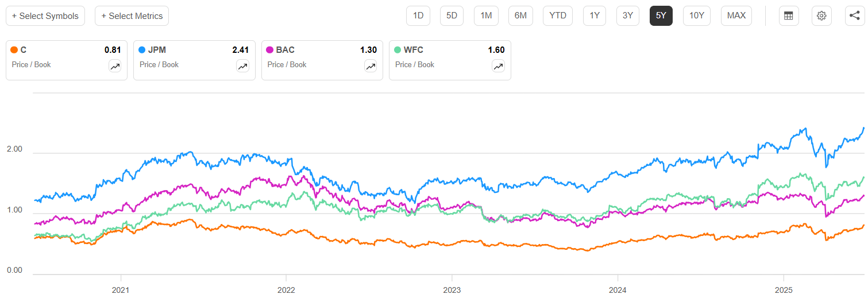Screen dimensions: 868x294
Task: Click trend chart icon on JPM card
Action: click(x=242, y=67)
